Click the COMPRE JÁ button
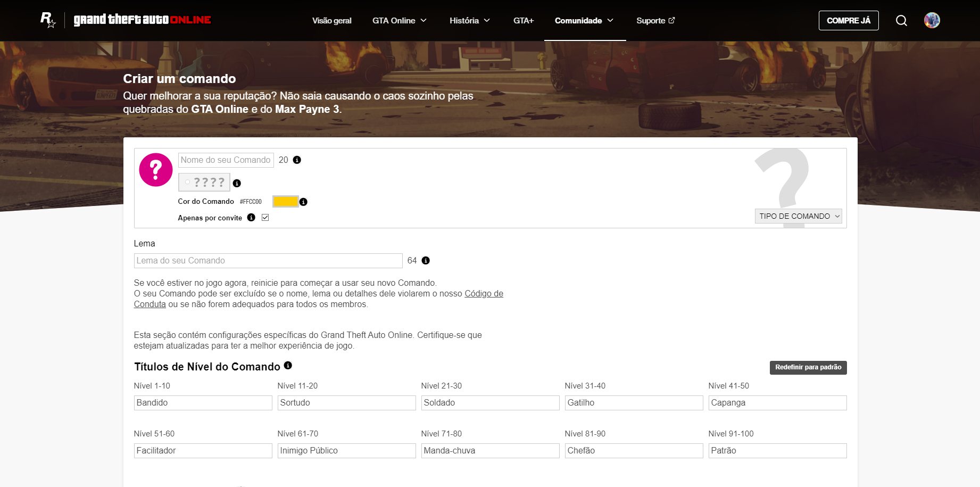Viewport: 980px width, 487px height. pos(849,20)
